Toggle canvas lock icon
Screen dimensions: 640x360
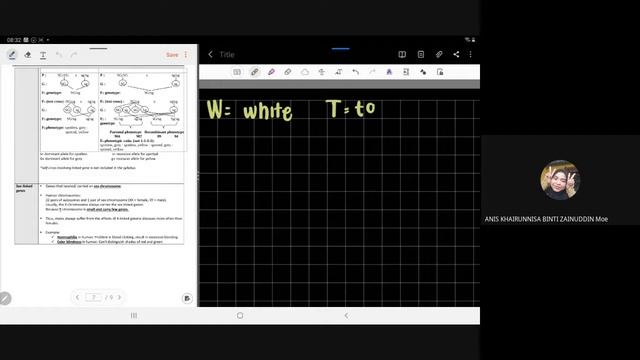click(440, 72)
